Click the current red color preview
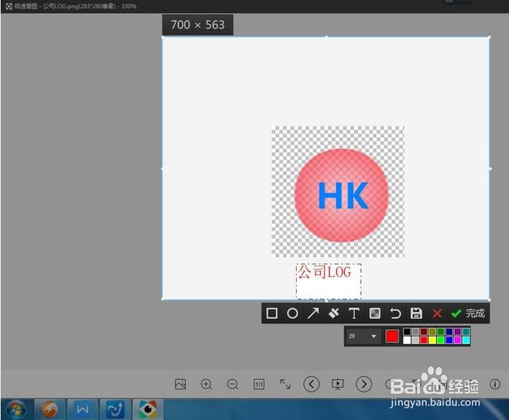509x420 pixels. (x=392, y=336)
